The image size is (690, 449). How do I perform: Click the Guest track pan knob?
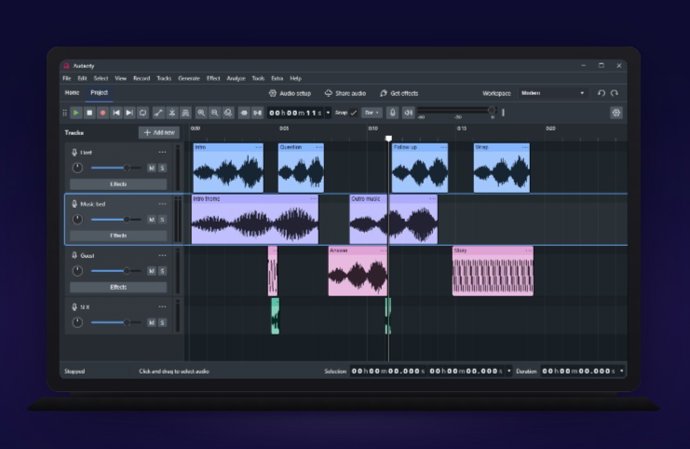77,271
